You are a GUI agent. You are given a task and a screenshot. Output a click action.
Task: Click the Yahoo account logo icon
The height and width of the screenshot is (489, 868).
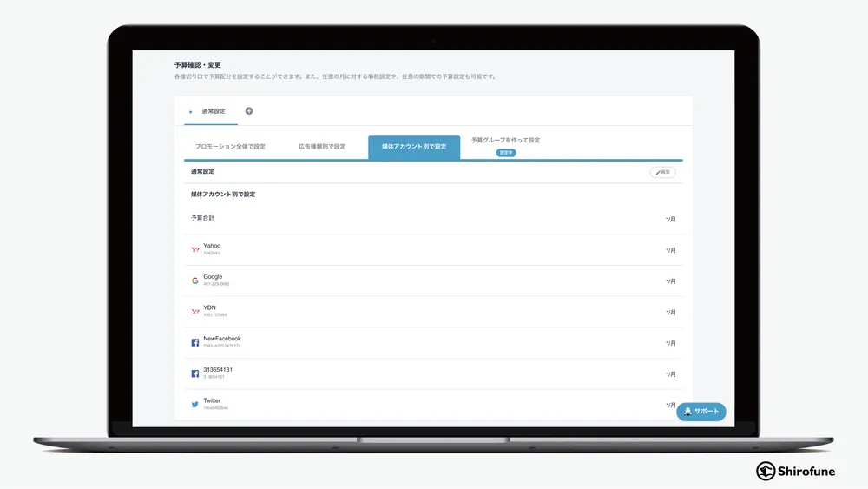click(x=195, y=249)
